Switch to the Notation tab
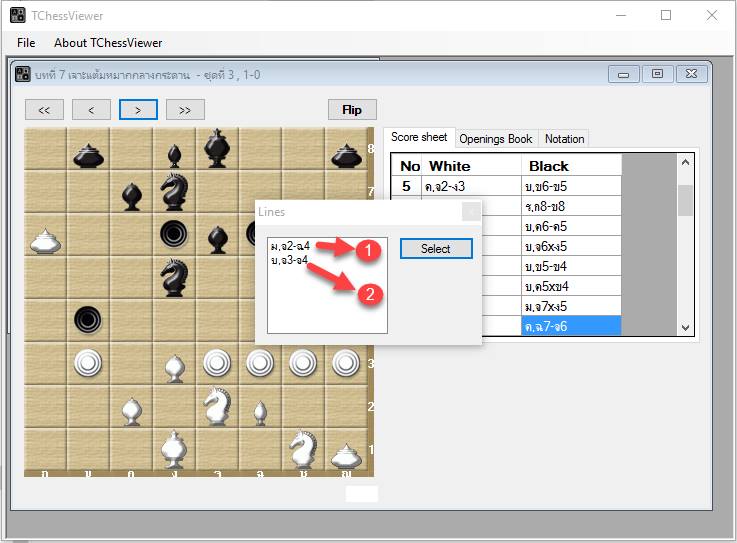 pyautogui.click(x=564, y=139)
